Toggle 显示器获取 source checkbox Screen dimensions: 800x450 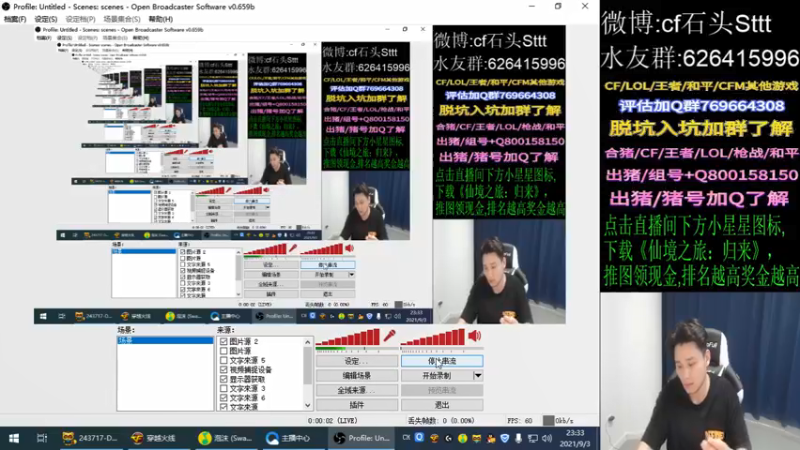coord(223,379)
